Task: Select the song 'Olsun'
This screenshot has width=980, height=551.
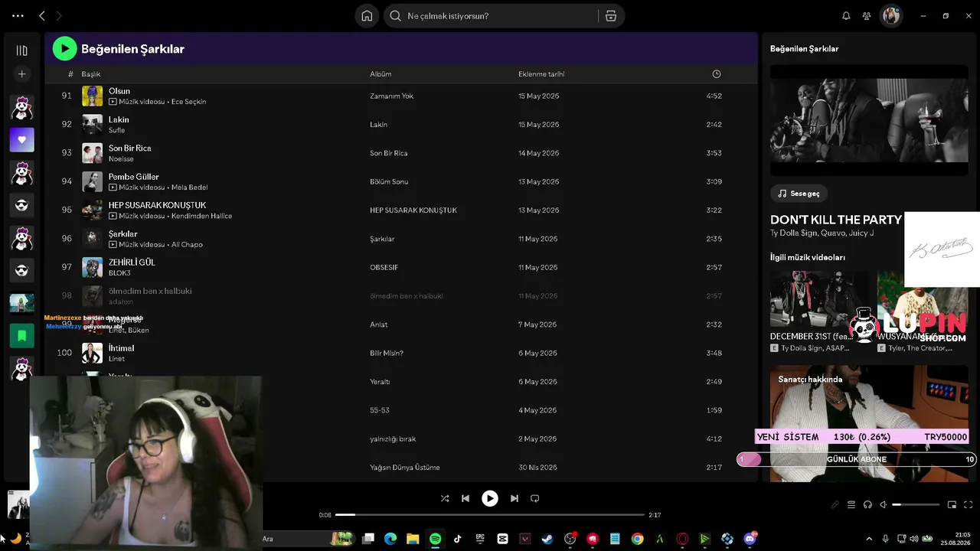Action: pyautogui.click(x=119, y=91)
